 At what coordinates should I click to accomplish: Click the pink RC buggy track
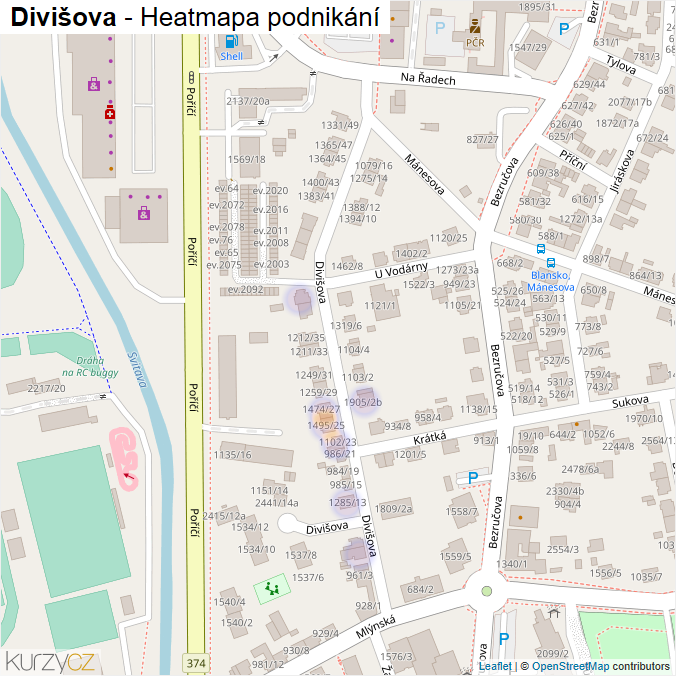pos(124,458)
